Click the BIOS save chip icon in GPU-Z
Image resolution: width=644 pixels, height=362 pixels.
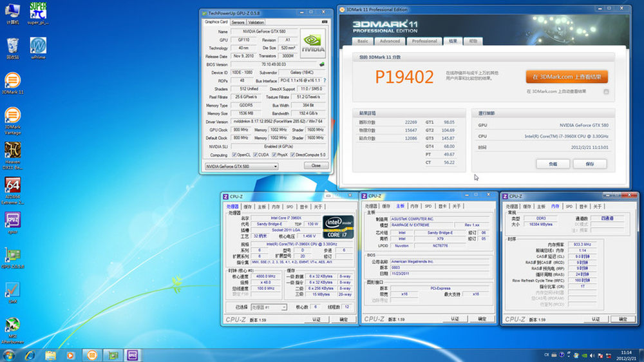coord(322,64)
